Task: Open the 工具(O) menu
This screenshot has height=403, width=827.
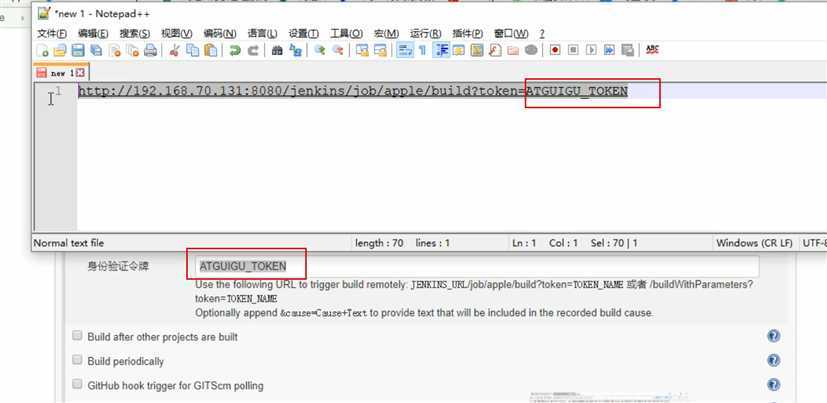Action: [347, 34]
